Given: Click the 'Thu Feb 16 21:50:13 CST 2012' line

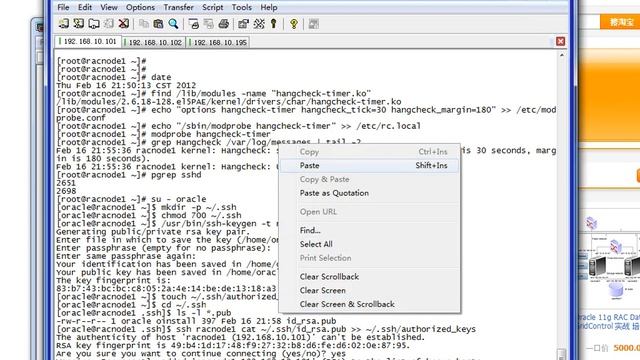Looking at the screenshot, I should click(x=126, y=85).
